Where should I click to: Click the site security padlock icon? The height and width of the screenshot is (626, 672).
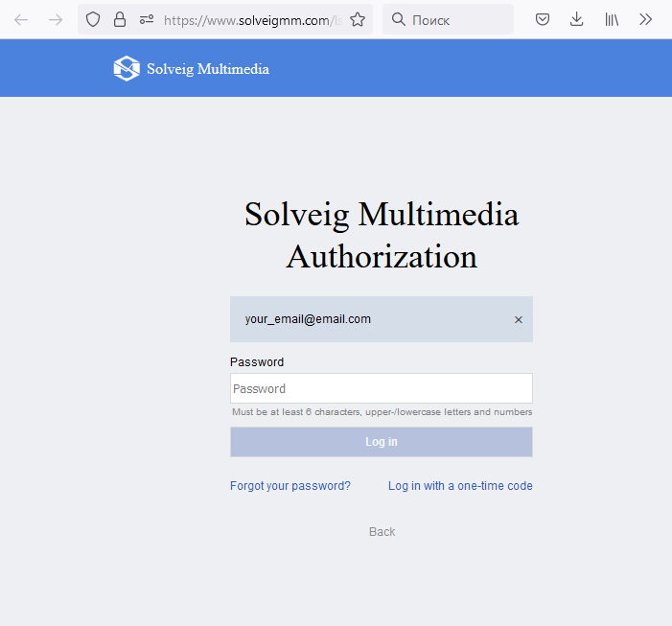pos(120,20)
